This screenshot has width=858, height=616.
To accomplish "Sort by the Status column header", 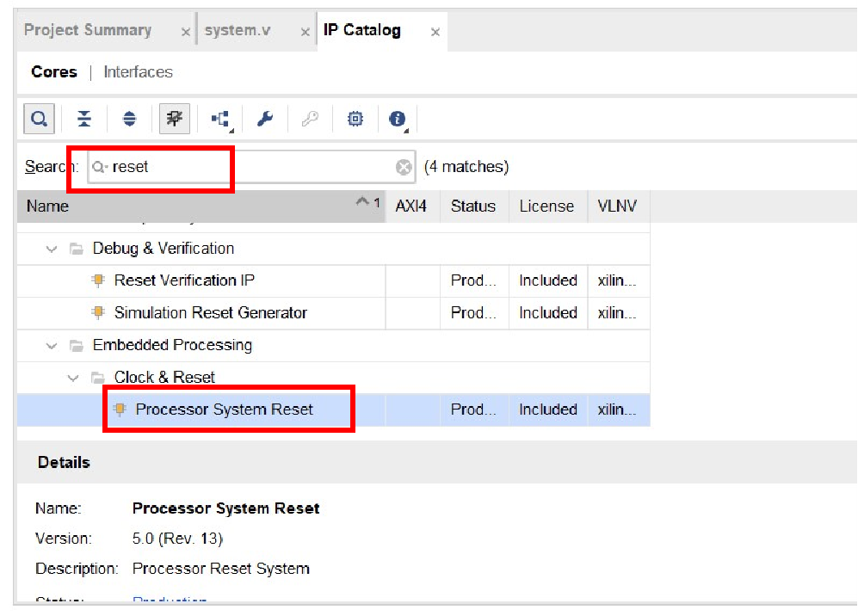I will (474, 206).
